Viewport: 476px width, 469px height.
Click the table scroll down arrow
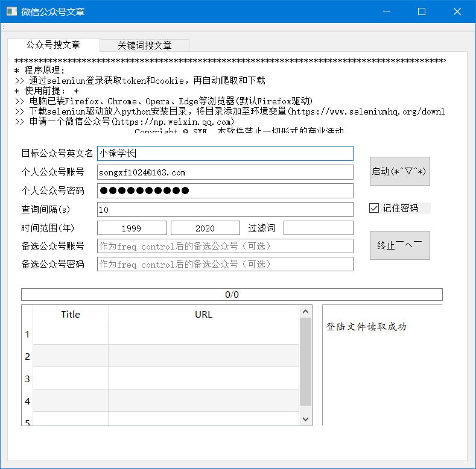click(305, 418)
